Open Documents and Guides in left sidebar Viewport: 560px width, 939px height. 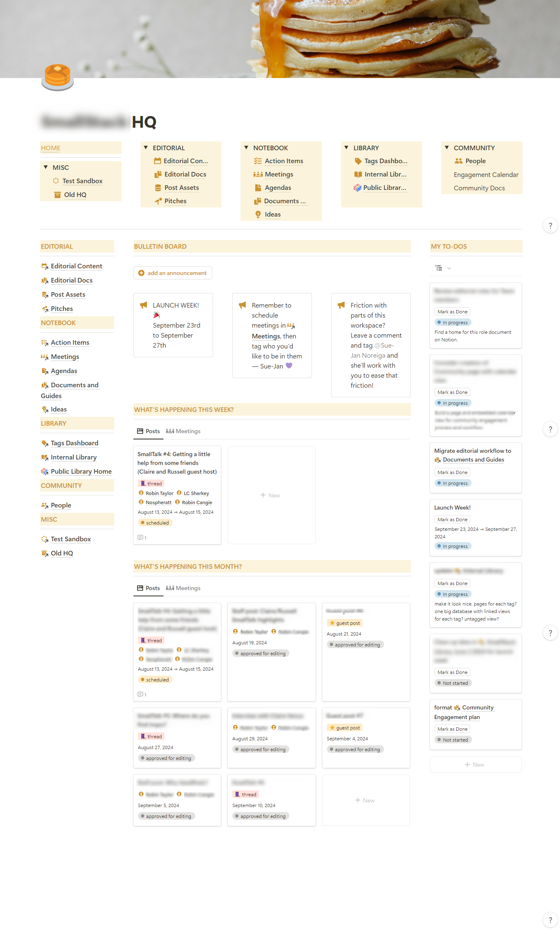(x=70, y=391)
